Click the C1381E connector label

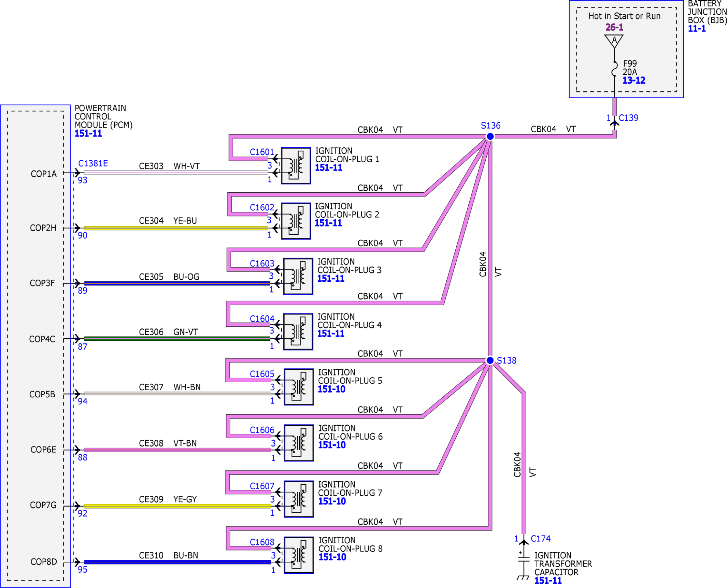point(93,163)
